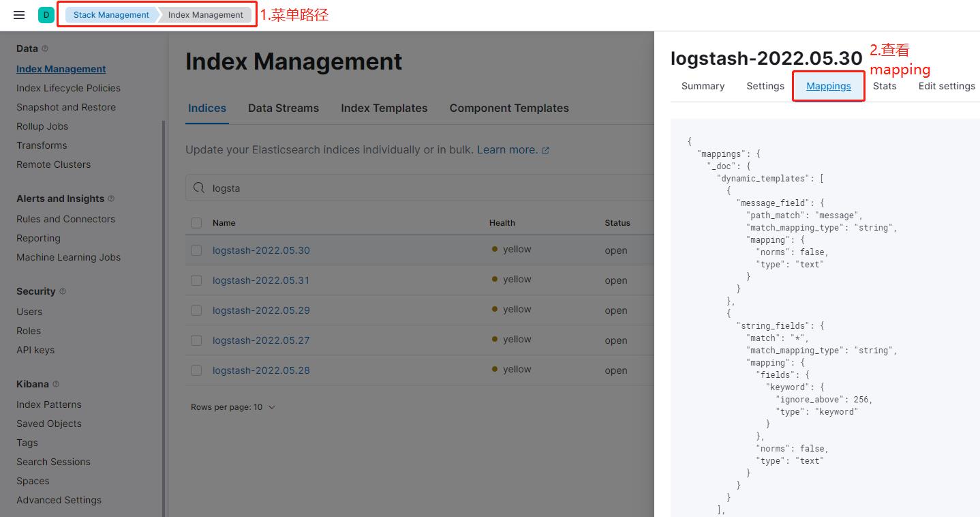Viewport: 980px width, 517px height.
Task: Open Index Management in sidebar
Action: (x=61, y=69)
